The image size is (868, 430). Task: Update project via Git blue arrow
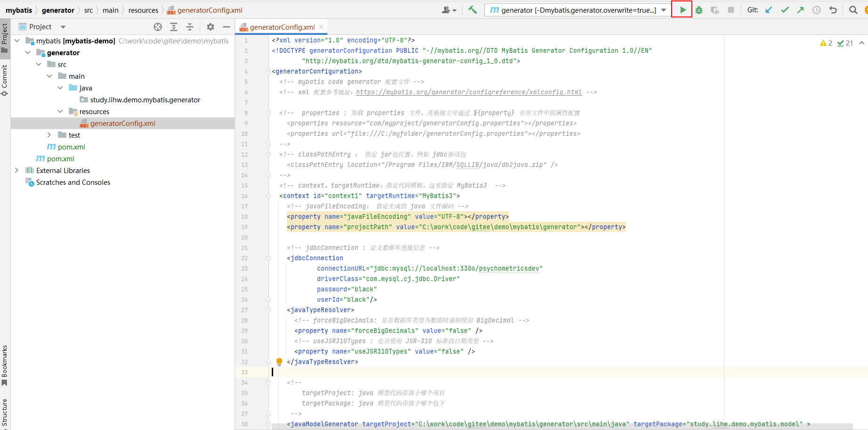click(769, 10)
